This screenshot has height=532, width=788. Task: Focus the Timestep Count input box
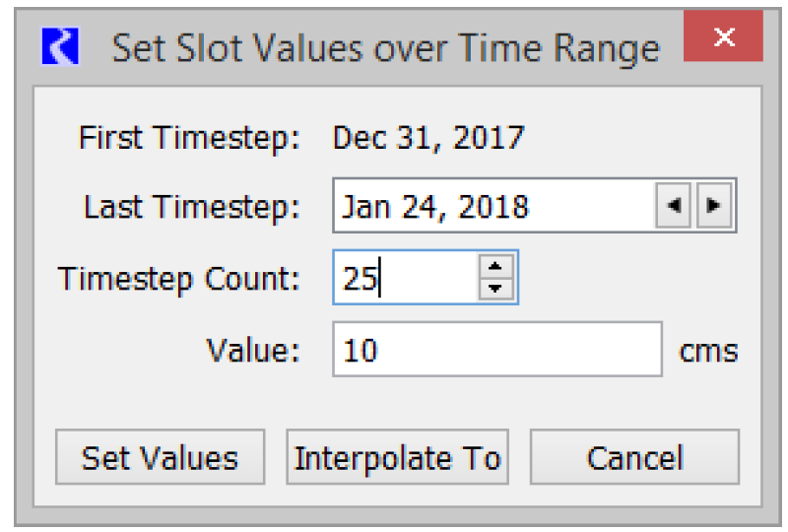coord(405,279)
